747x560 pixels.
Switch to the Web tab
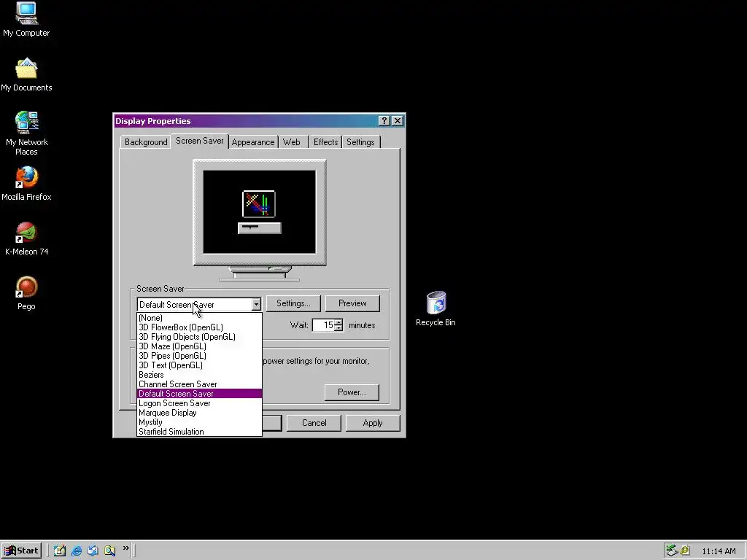pos(292,142)
